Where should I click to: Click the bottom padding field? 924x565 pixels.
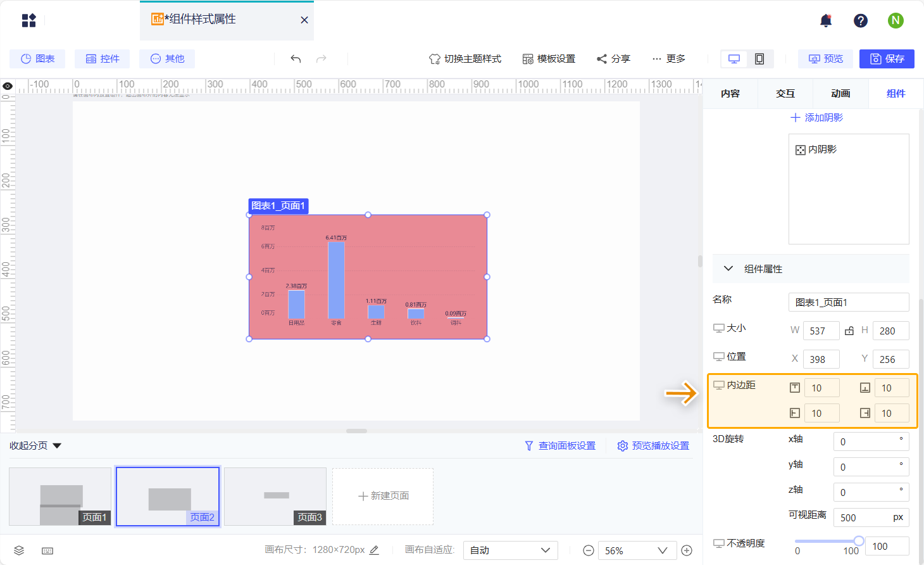point(892,388)
